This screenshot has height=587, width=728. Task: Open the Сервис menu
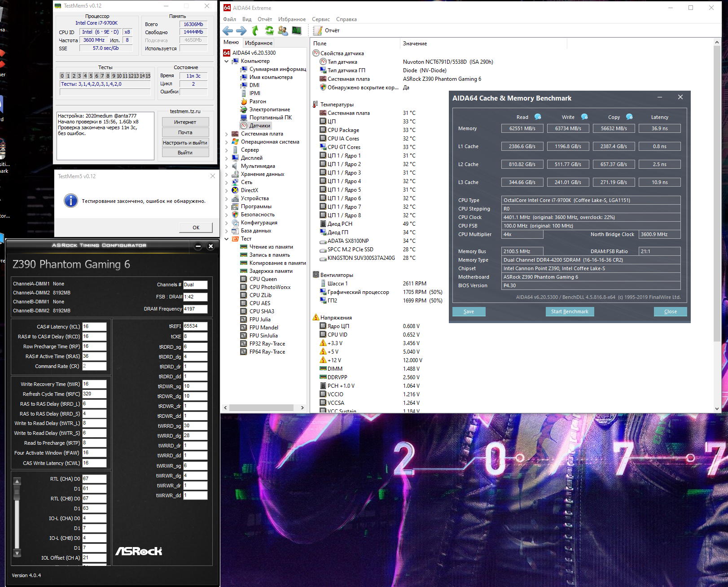point(321,19)
